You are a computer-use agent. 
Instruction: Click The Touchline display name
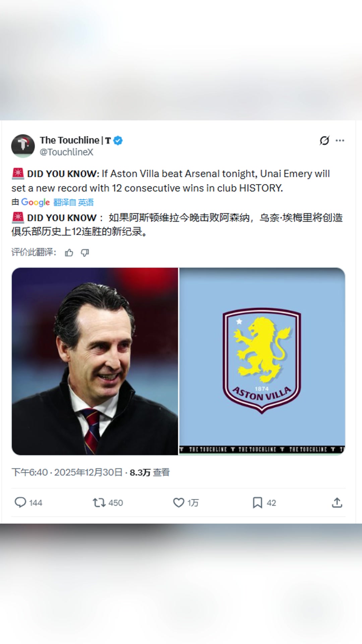(69, 140)
